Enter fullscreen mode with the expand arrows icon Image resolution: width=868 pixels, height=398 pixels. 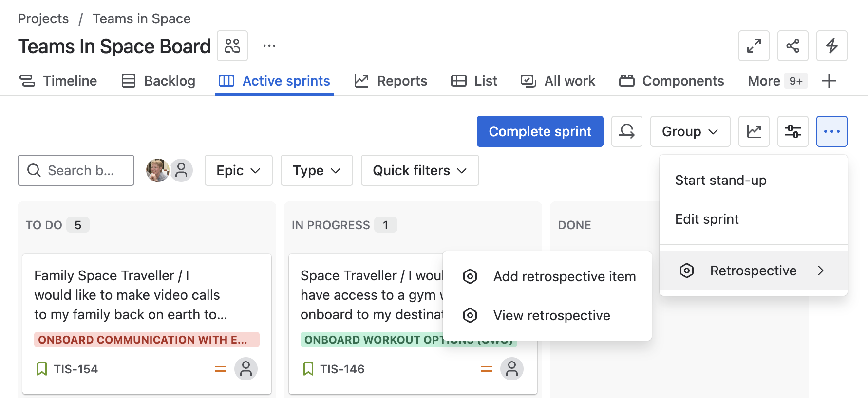point(754,46)
